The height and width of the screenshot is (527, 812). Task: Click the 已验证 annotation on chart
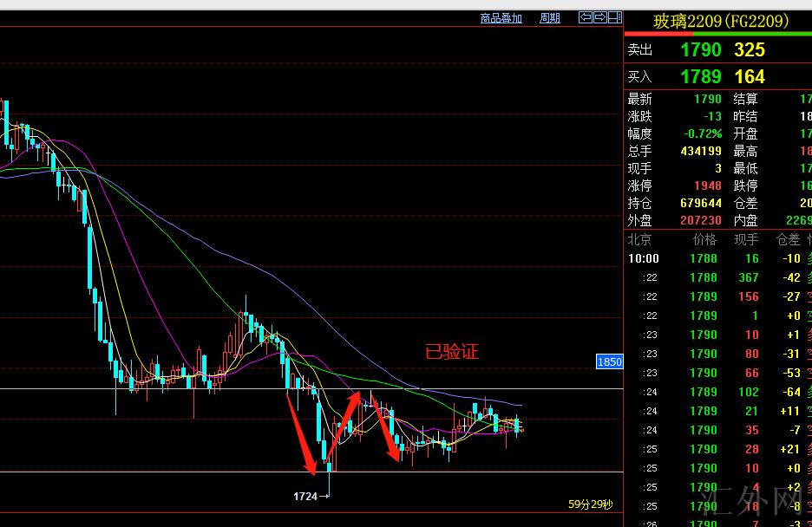coord(452,352)
